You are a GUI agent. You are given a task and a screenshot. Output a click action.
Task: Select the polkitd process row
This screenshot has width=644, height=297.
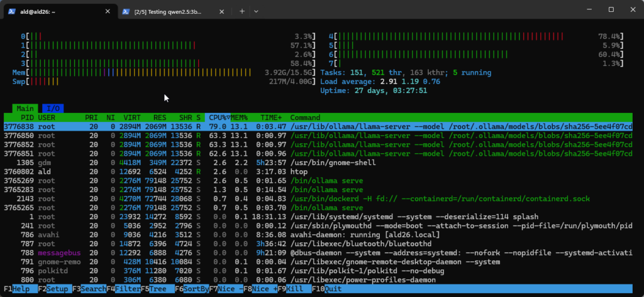[x=318, y=271]
